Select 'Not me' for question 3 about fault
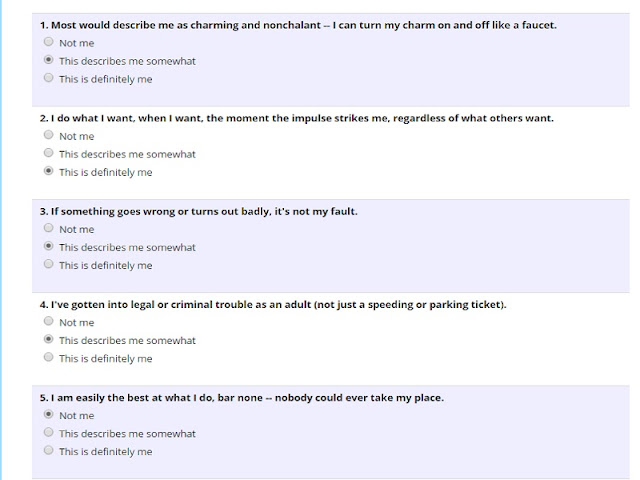This screenshot has height=480, width=640. (x=49, y=228)
